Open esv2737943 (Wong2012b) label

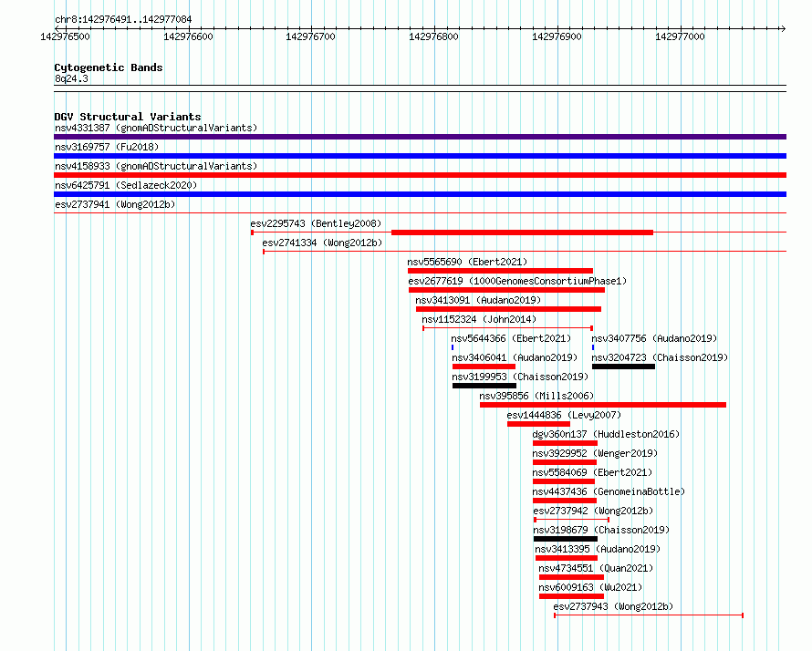pyautogui.click(x=613, y=606)
